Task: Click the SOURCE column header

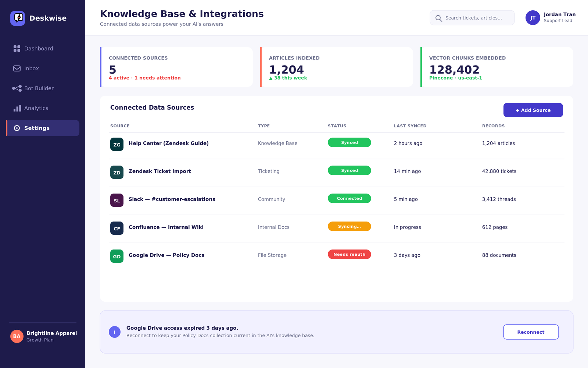Action: pyautogui.click(x=120, y=126)
